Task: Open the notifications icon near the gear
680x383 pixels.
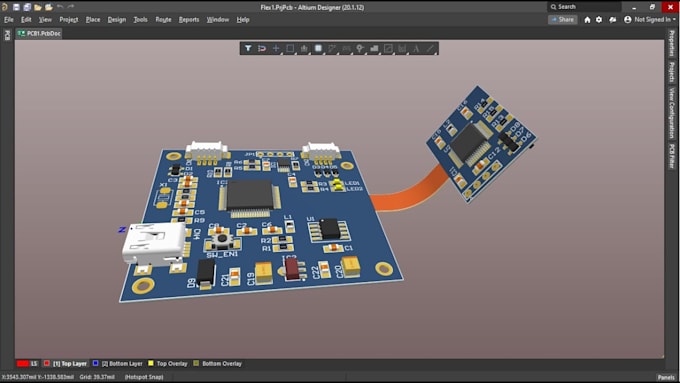Action: [x=612, y=20]
